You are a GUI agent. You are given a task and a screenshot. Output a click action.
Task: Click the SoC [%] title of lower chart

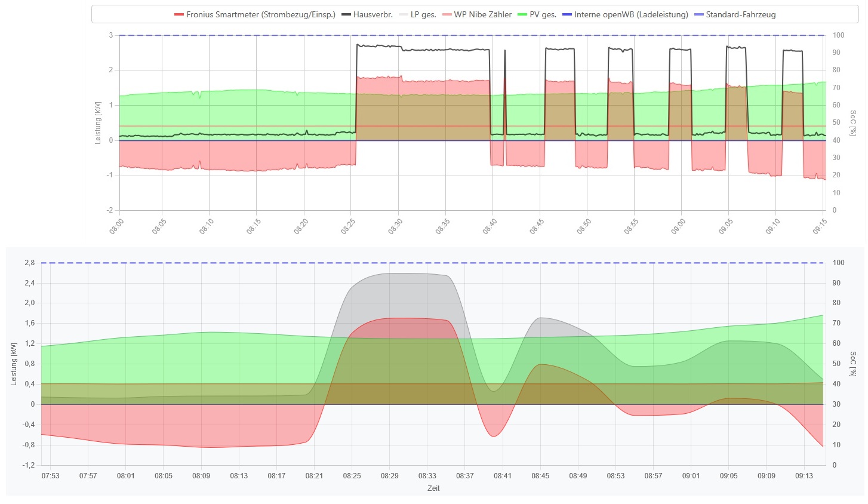tap(852, 364)
